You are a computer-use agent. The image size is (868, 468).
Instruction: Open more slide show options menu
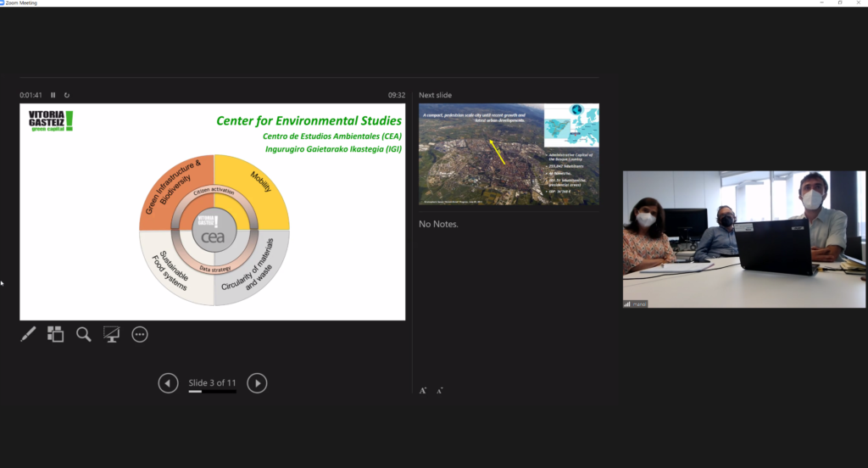(x=140, y=334)
